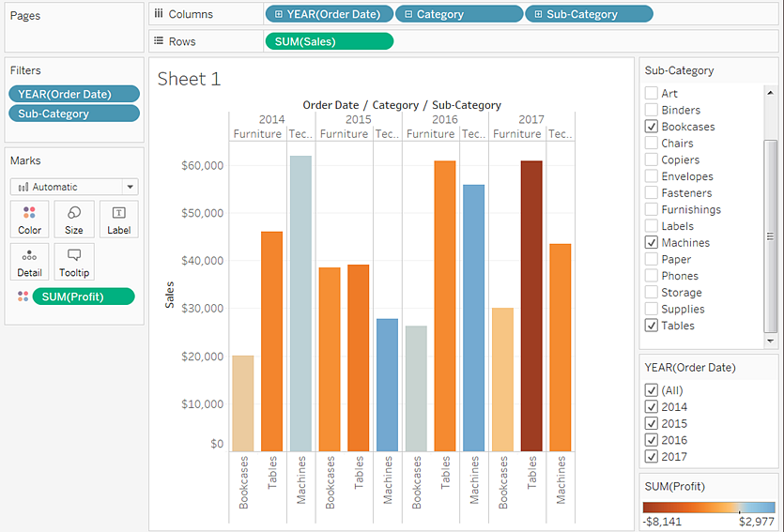Image resolution: width=784 pixels, height=532 pixels.
Task: Click the Rows shelf icon
Action: tap(159, 41)
